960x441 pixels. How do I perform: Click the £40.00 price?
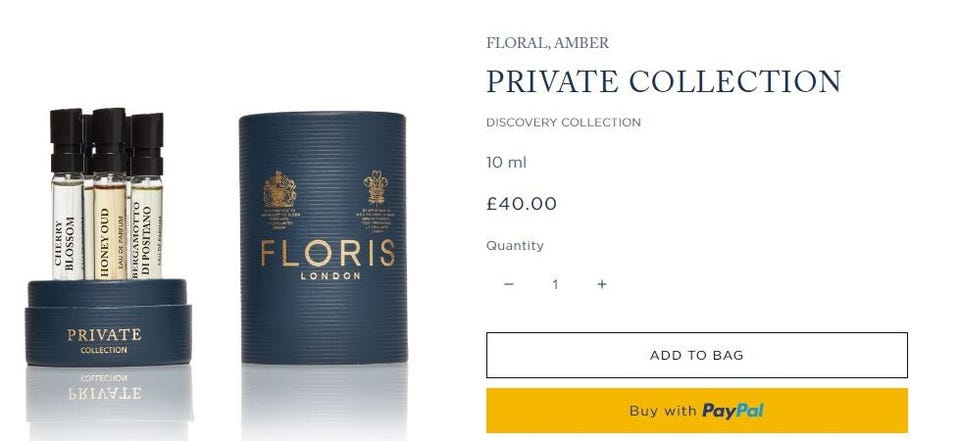coord(522,204)
